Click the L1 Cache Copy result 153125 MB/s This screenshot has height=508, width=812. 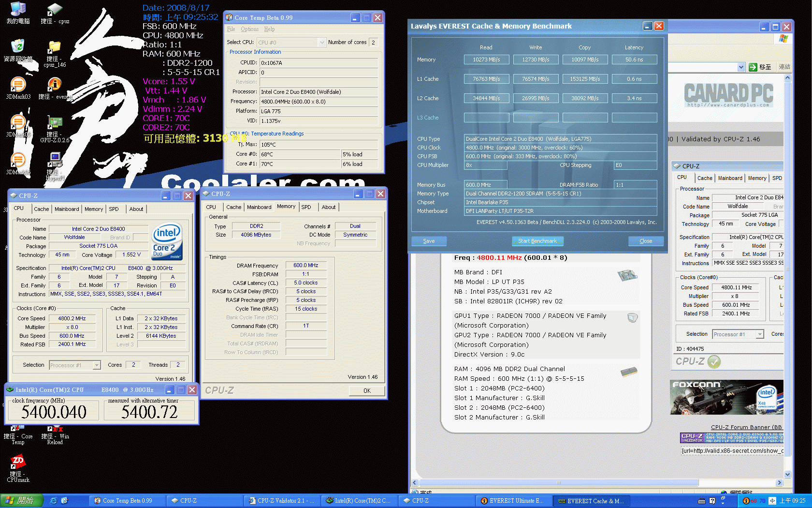click(585, 79)
